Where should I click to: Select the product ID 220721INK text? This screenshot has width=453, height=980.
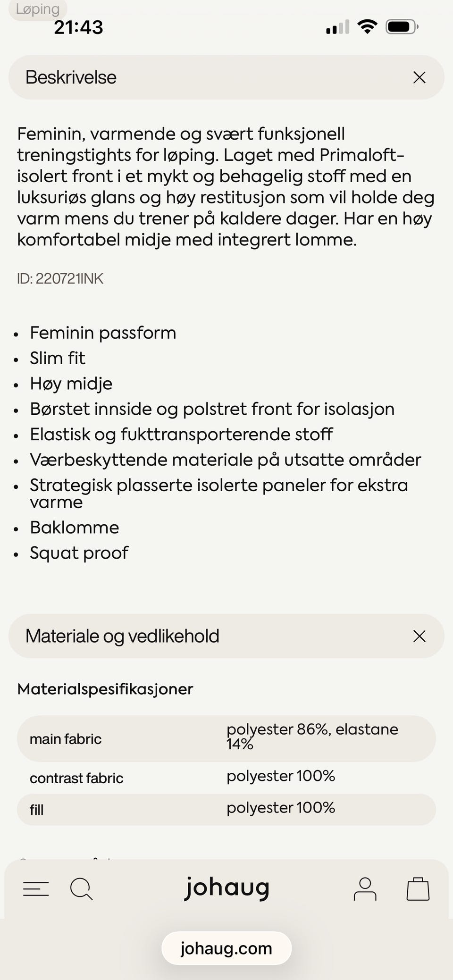(x=60, y=279)
